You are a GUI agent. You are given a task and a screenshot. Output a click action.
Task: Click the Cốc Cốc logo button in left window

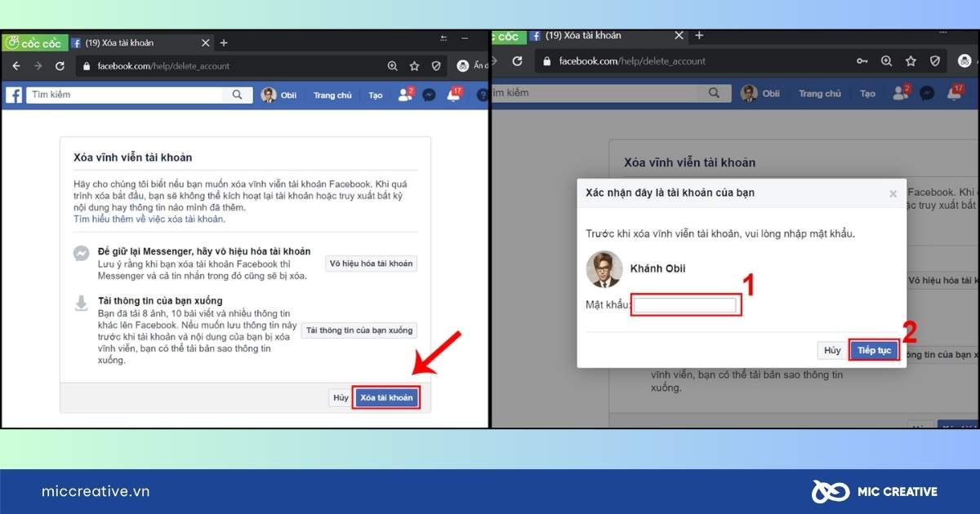point(34,43)
